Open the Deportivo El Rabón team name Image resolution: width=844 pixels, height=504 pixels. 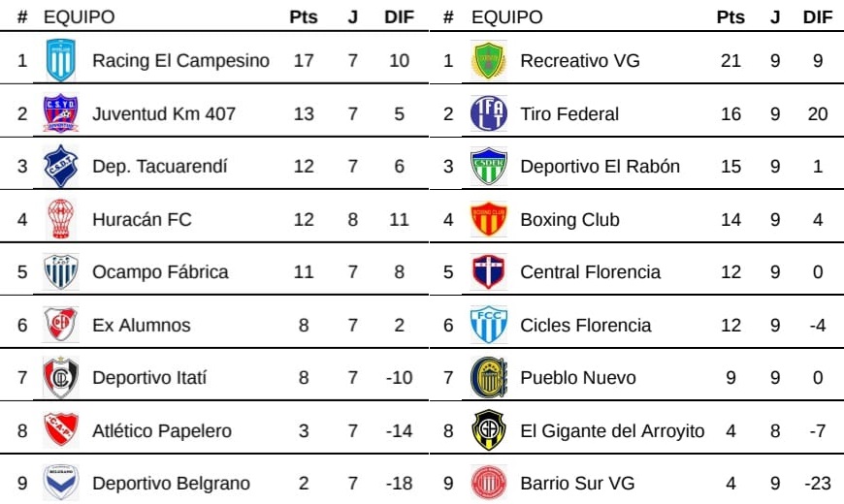tap(600, 166)
